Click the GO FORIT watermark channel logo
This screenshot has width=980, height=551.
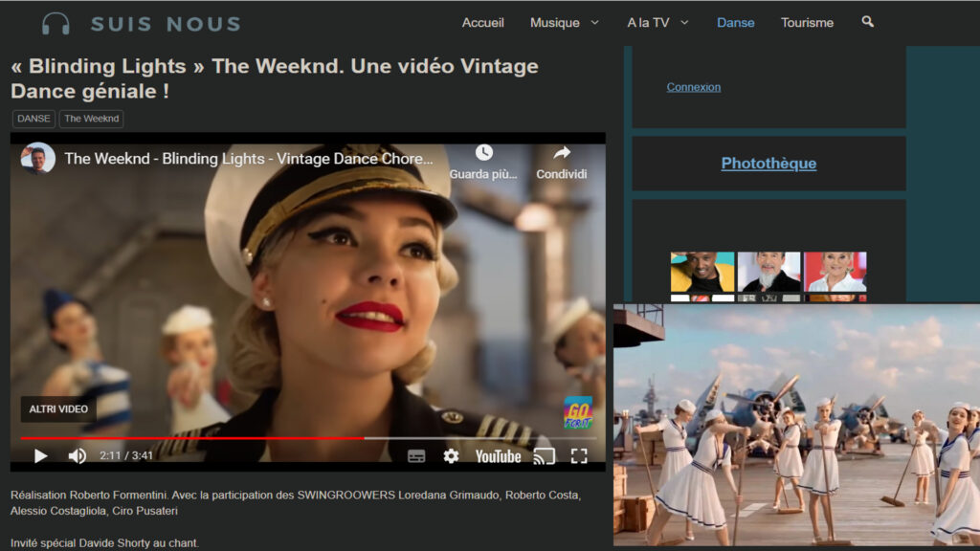click(578, 413)
